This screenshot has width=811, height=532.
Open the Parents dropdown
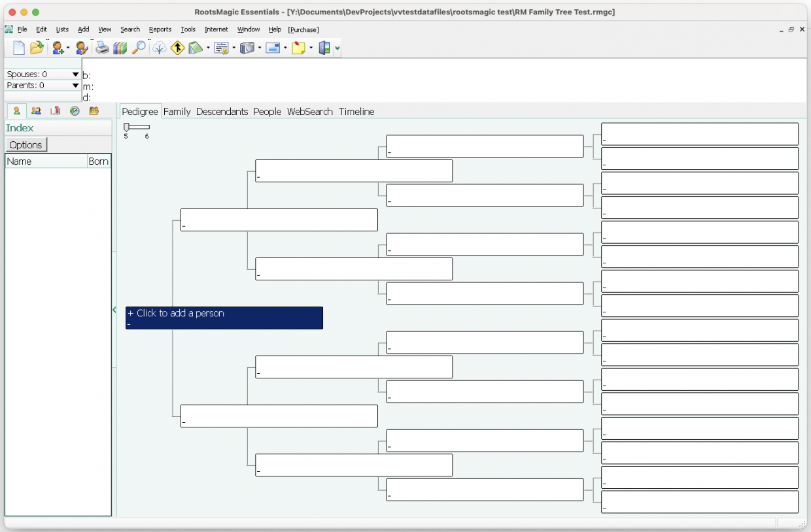pos(74,85)
